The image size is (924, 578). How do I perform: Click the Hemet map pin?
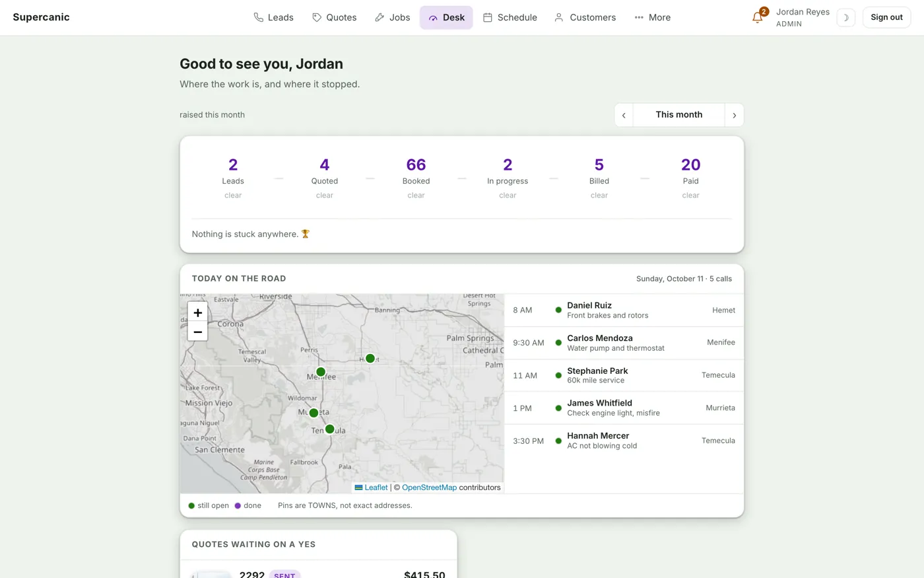click(370, 358)
